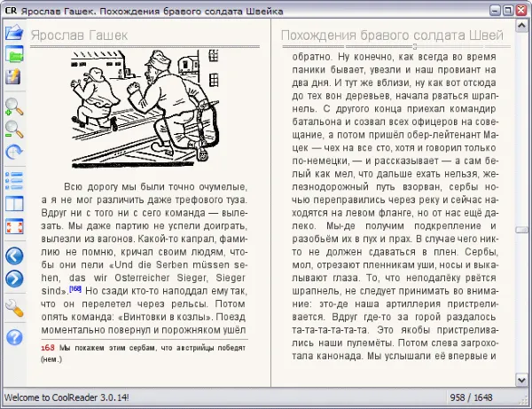Click the window title 'Ярослав Гашек. Похождения...'
This screenshot has height=409, width=532.
coord(152,12)
